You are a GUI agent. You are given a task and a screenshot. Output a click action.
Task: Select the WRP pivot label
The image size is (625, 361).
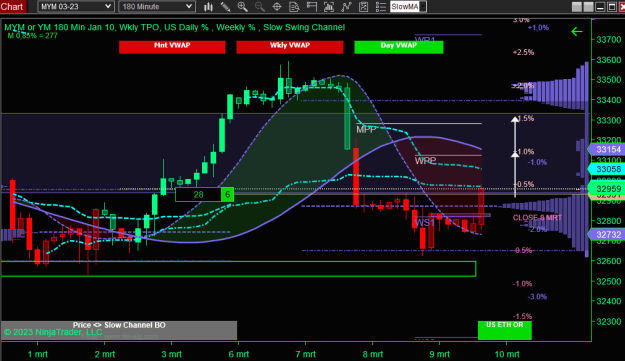425,161
